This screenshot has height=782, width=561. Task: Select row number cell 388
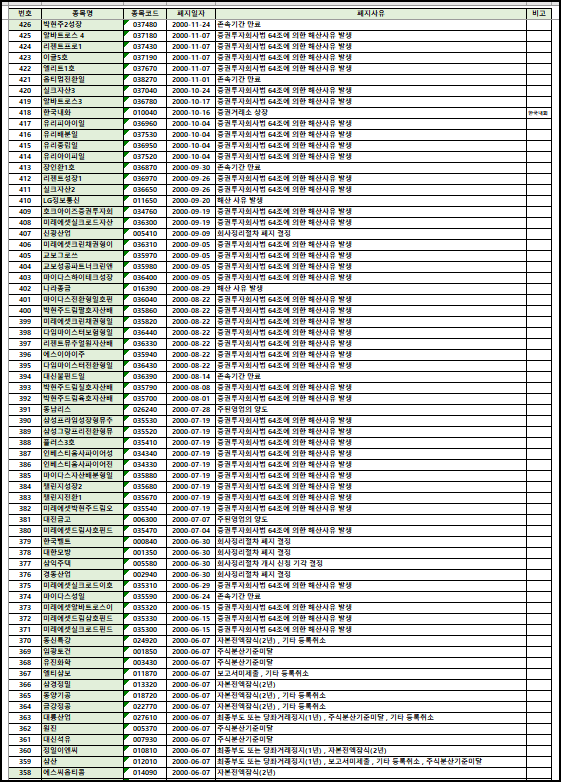(25, 442)
